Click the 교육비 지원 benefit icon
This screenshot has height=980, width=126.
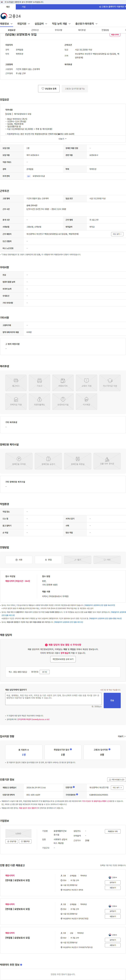pyautogui.click(x=86, y=383)
